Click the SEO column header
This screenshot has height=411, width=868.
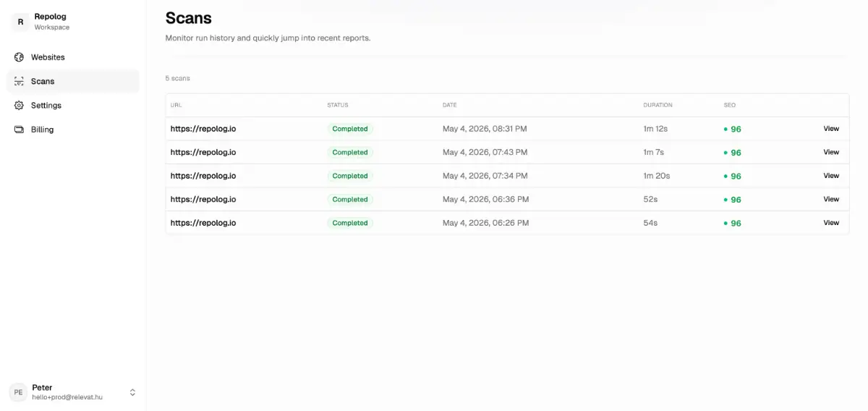tap(729, 105)
